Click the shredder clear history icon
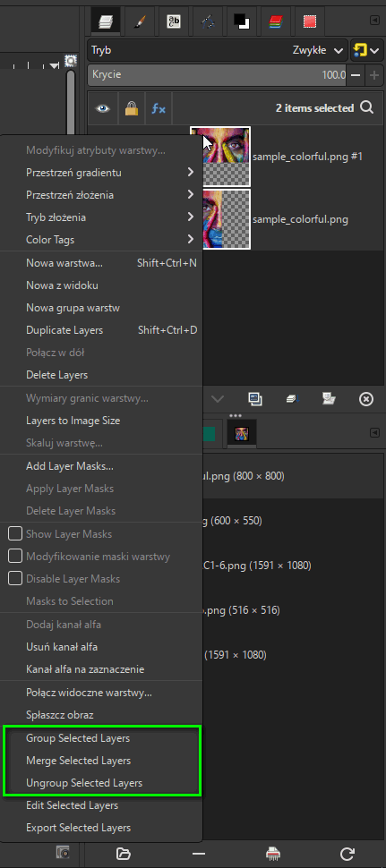The height and width of the screenshot is (868, 386). (x=273, y=854)
